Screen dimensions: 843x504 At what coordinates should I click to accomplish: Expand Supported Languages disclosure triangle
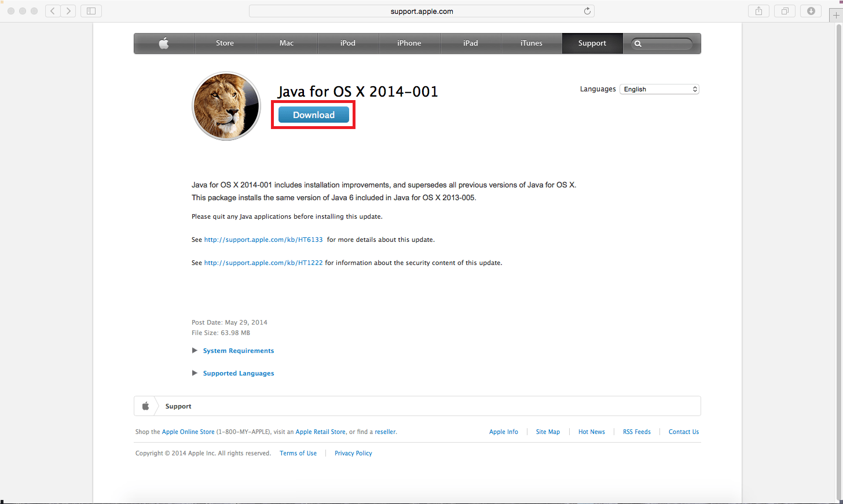[x=195, y=373]
